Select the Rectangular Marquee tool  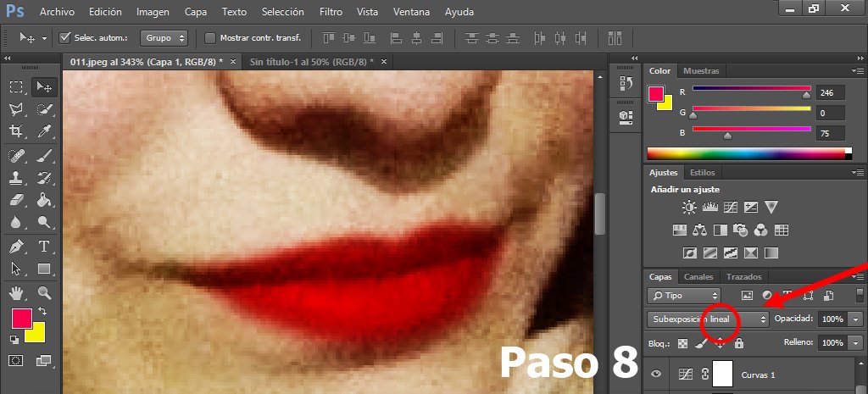coord(16,87)
